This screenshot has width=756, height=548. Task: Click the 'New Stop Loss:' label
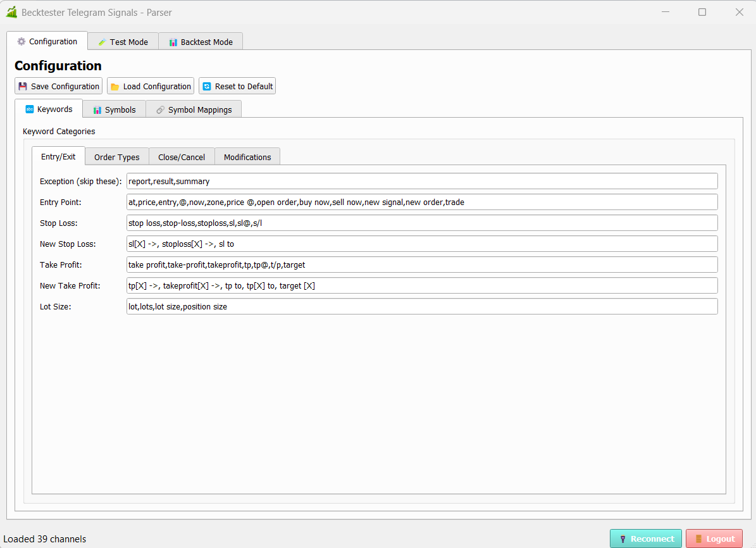click(x=68, y=244)
